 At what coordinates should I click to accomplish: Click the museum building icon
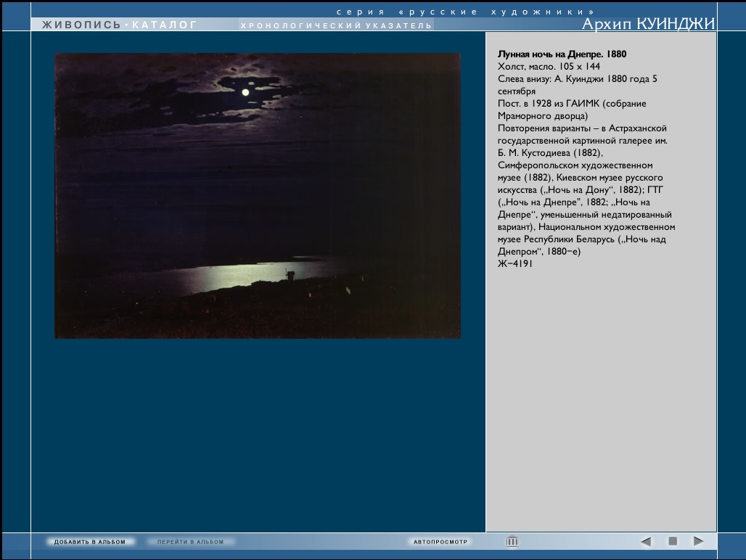512,541
